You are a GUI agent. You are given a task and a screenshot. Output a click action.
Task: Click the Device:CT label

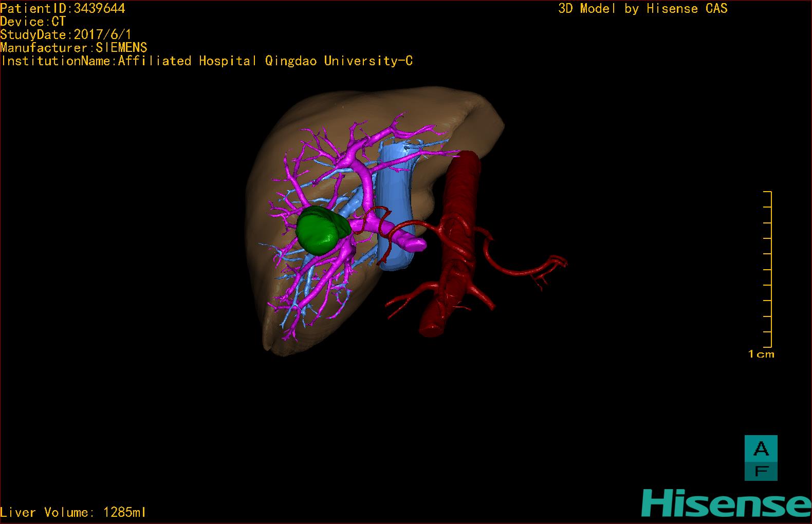(x=33, y=22)
